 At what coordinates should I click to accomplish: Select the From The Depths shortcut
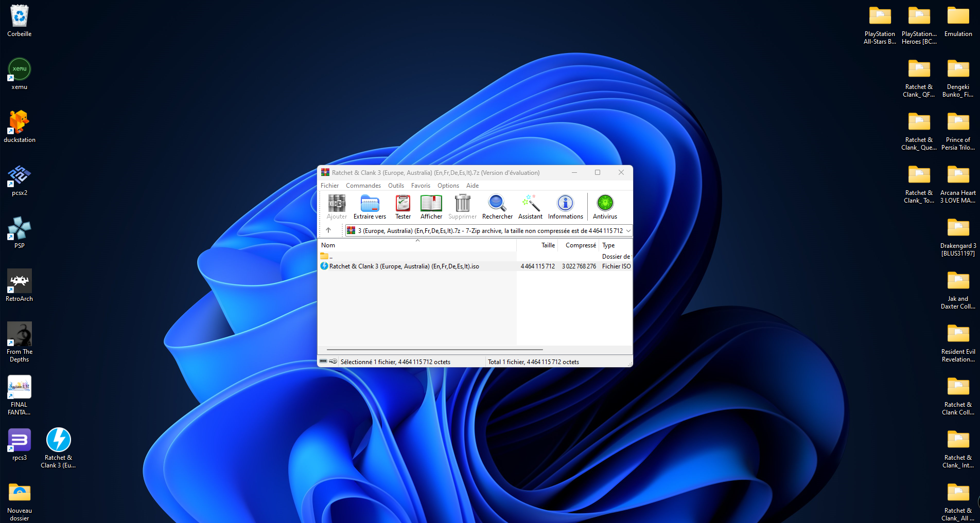coord(20,342)
